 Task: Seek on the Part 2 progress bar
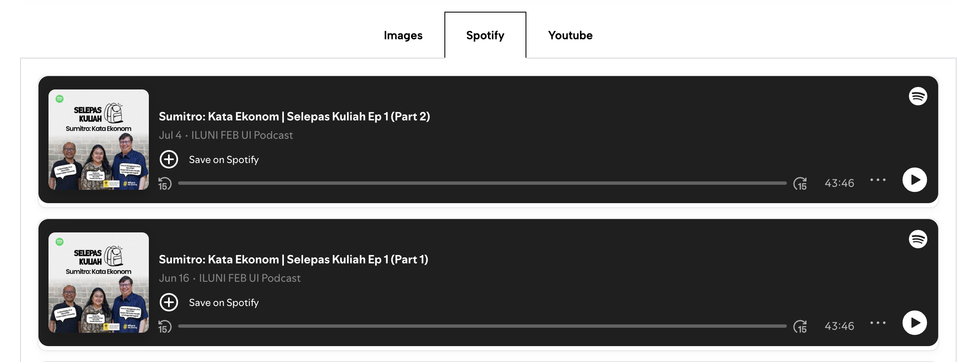point(482,183)
